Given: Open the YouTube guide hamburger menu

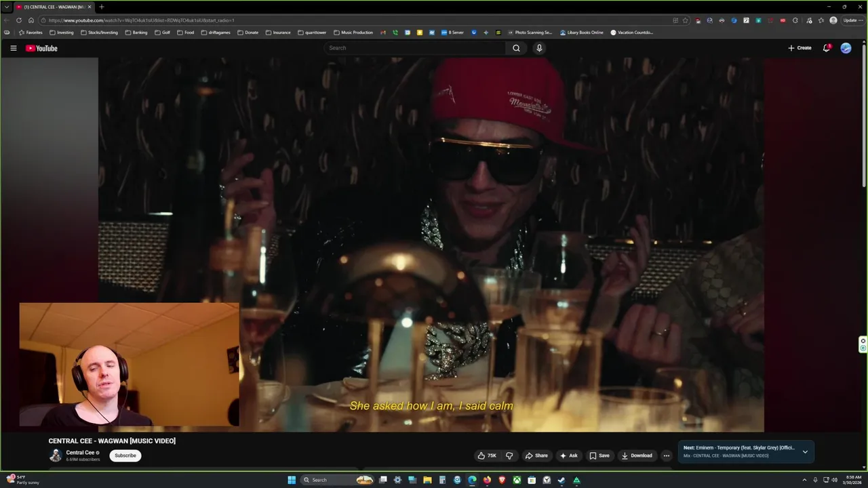Looking at the screenshot, I should pos(13,48).
